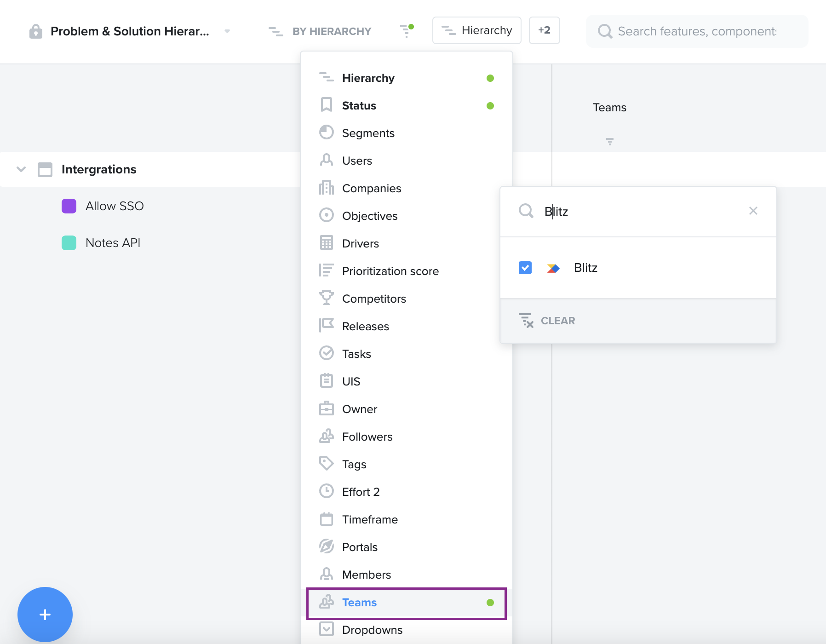The height and width of the screenshot is (644, 826).
Task: Click the Blitz team name label
Action: point(585,268)
